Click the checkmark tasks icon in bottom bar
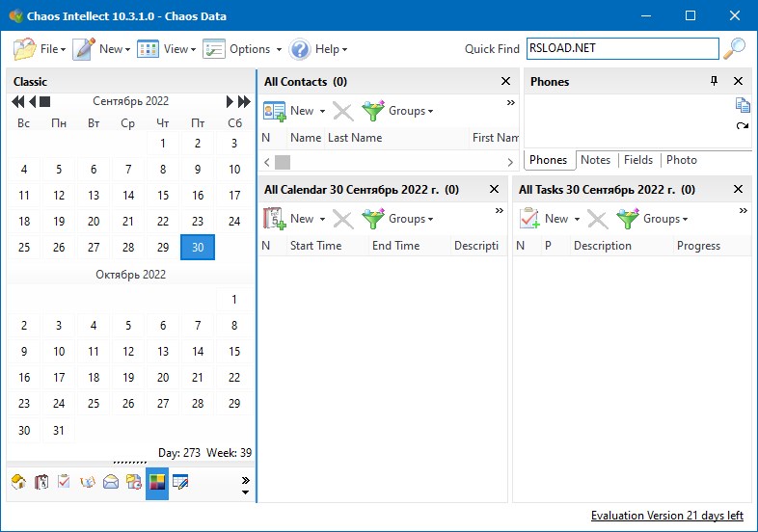The image size is (758, 532). click(x=65, y=482)
